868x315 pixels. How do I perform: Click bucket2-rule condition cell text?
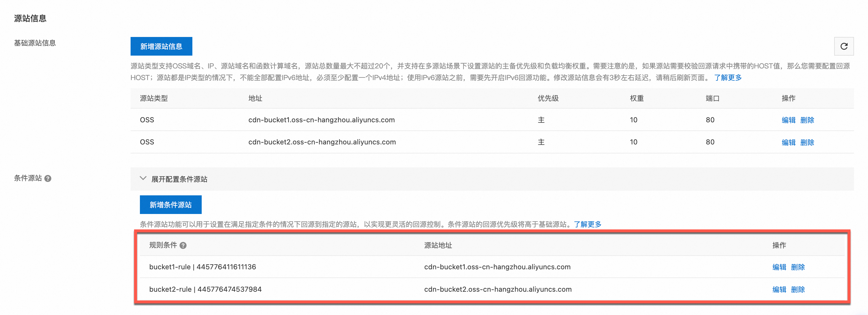(205, 289)
